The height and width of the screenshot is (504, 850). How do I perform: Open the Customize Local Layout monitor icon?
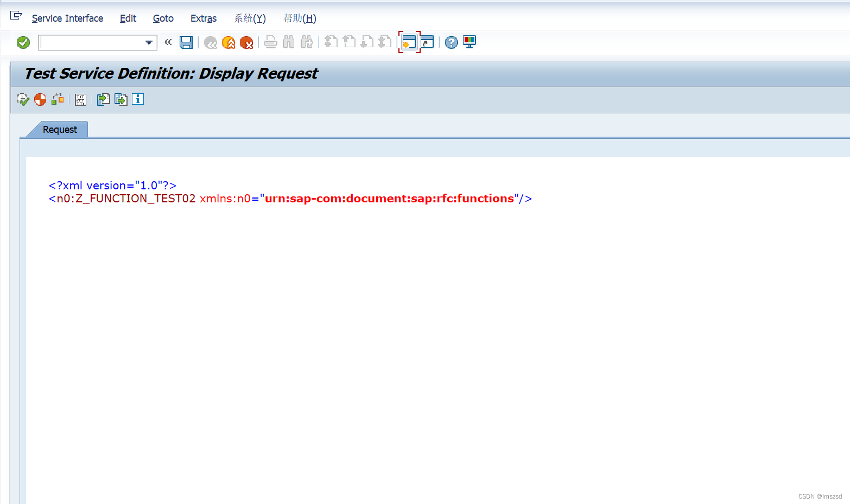470,42
